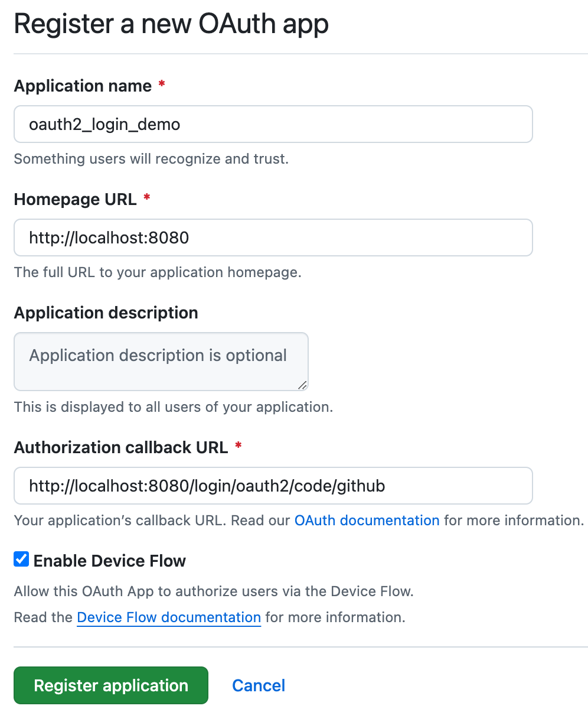Click inside the Homepage URL field
The image size is (588, 722).
(273, 238)
